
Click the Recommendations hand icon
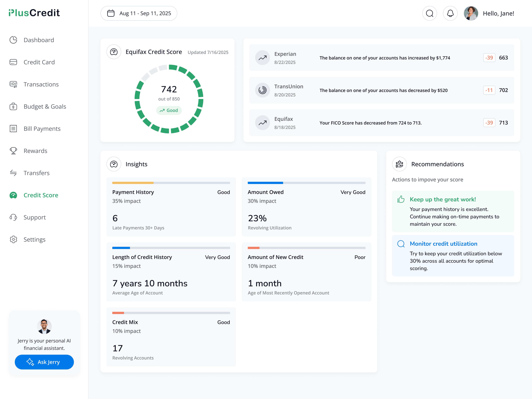tap(399, 164)
